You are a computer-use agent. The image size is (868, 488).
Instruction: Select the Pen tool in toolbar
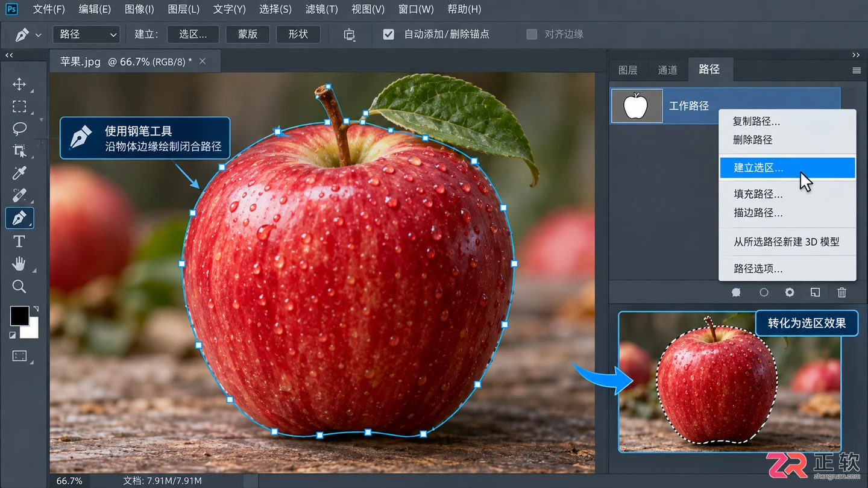coord(19,218)
